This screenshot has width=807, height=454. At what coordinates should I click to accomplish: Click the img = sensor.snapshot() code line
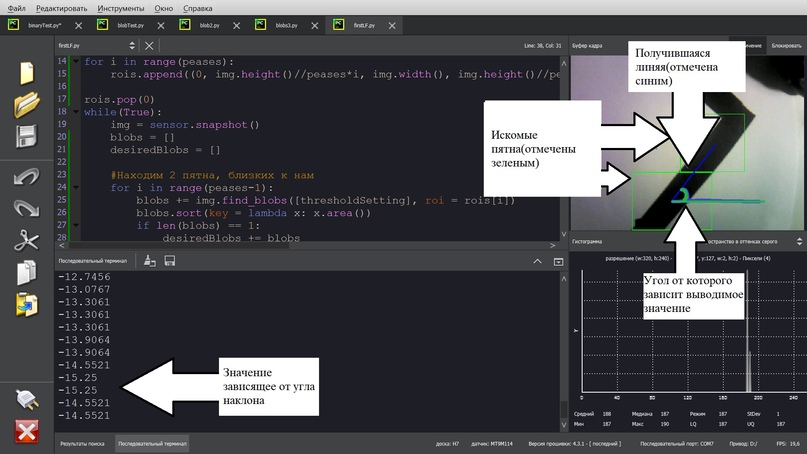[x=185, y=125]
